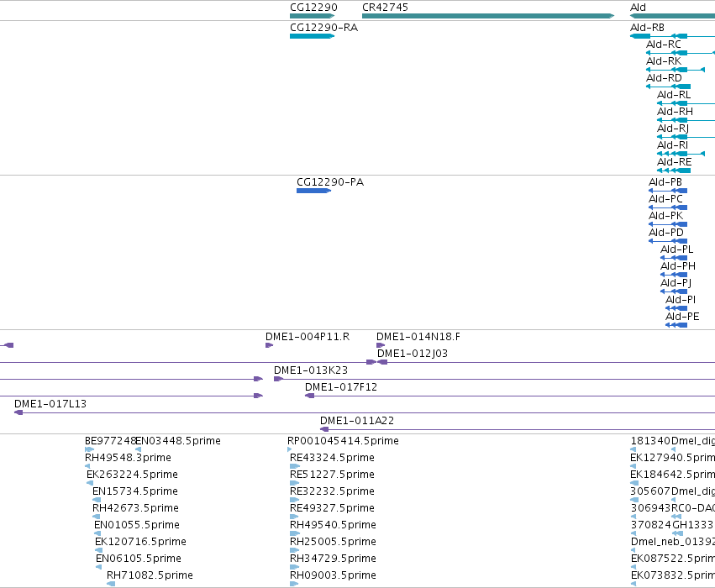
Task: Click the RH71082.5prime EST label
Action: pyautogui.click(x=150, y=575)
